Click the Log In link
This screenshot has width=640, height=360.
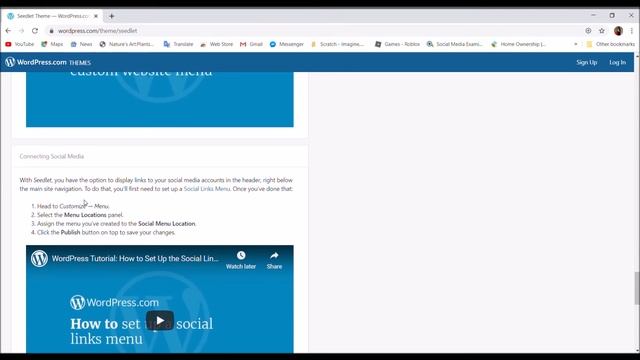click(617, 62)
